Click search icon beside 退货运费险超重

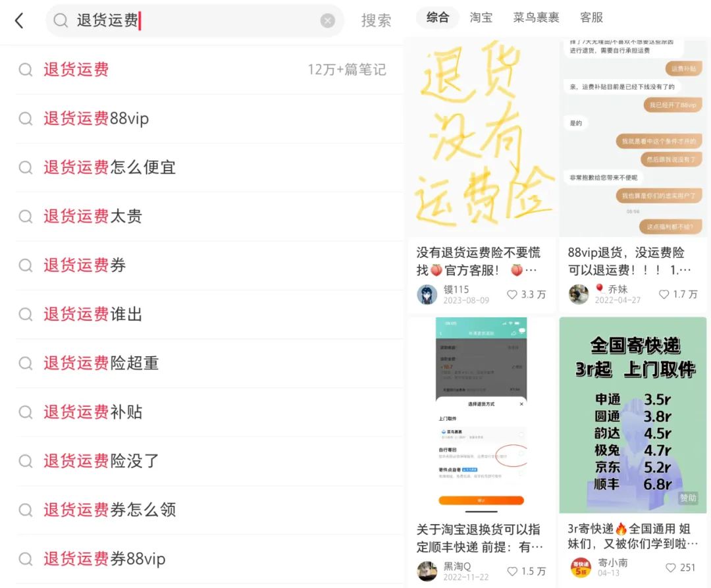[26, 363]
